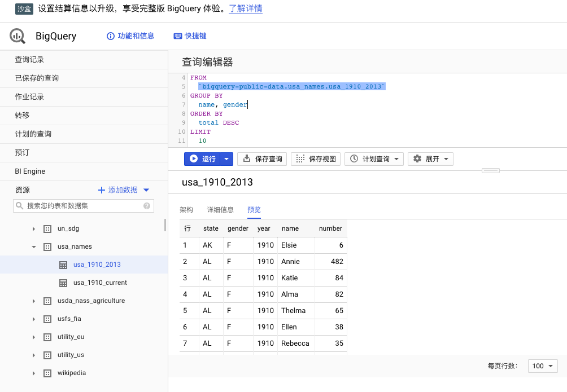
Task: Click the keyboard icon beside 快捷键
Action: [x=177, y=36]
